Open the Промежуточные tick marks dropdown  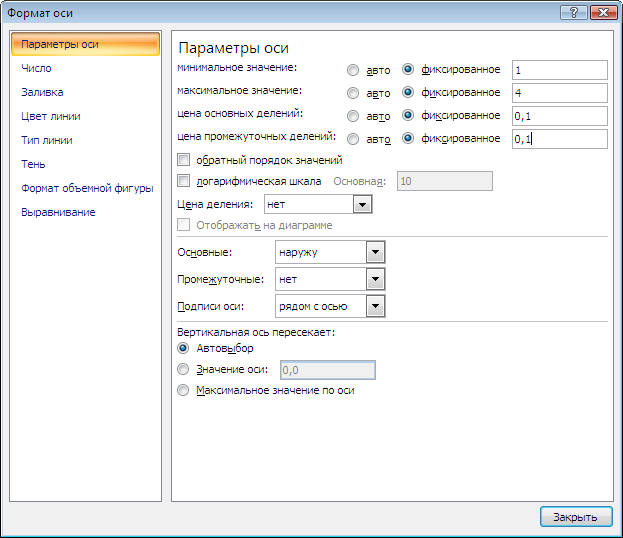[x=375, y=279]
